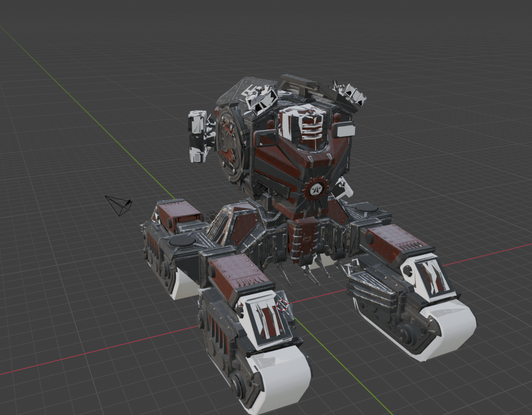532x415 pixels.
Task: Select the white canister weapon beside the head
Action: coord(199,136)
